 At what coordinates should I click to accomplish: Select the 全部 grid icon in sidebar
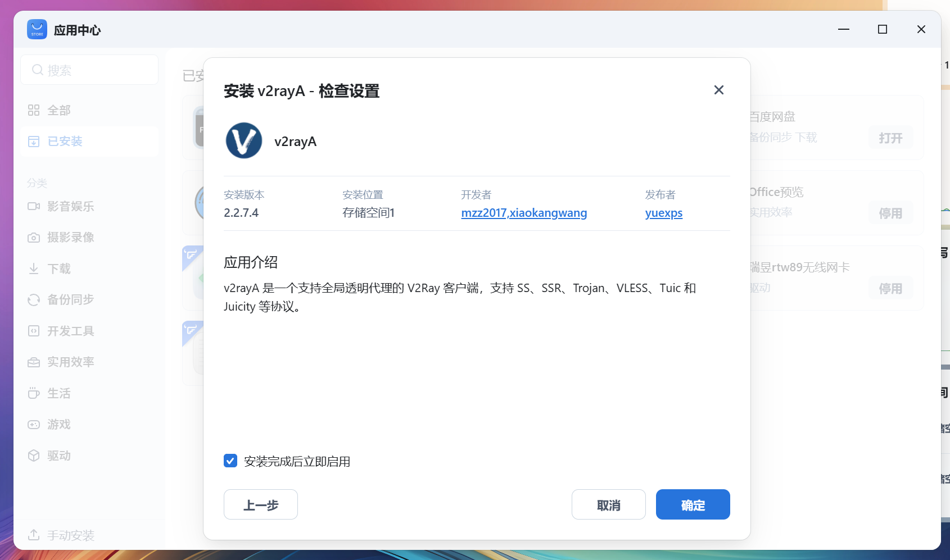[x=34, y=110]
